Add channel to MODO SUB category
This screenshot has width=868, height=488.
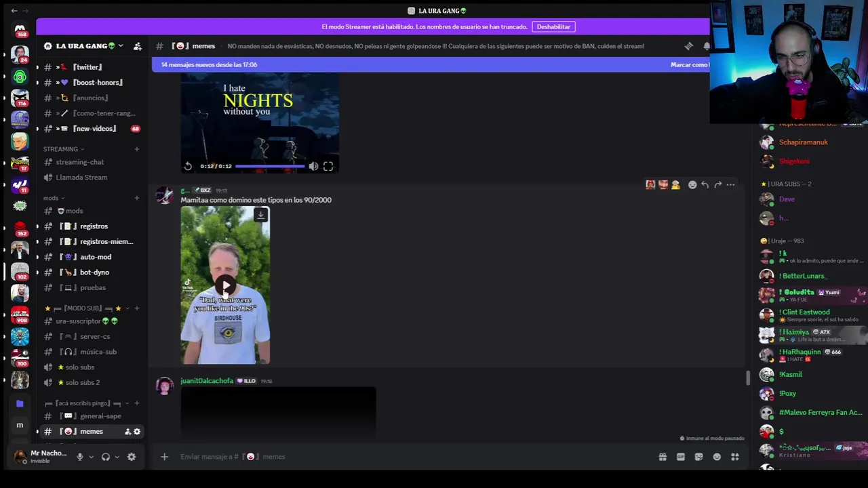click(137, 308)
